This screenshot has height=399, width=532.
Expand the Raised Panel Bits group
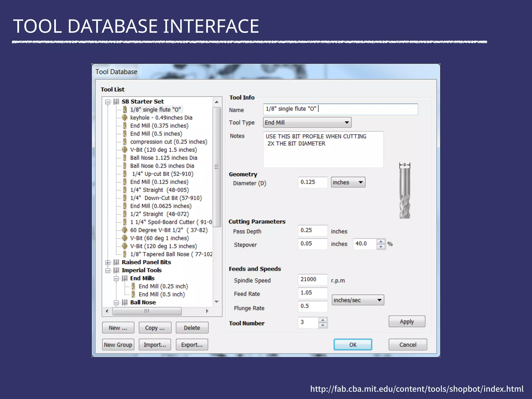(x=108, y=263)
